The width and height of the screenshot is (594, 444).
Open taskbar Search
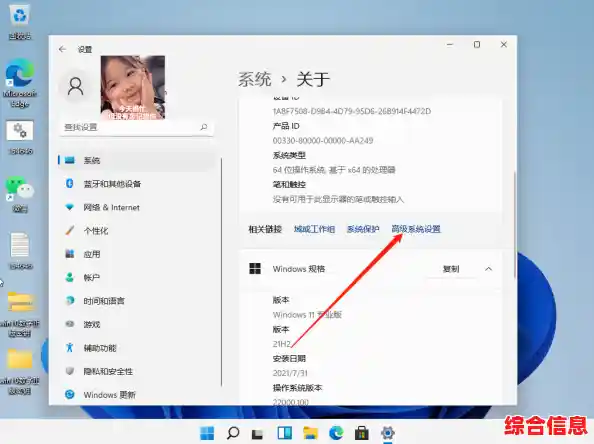[233, 433]
